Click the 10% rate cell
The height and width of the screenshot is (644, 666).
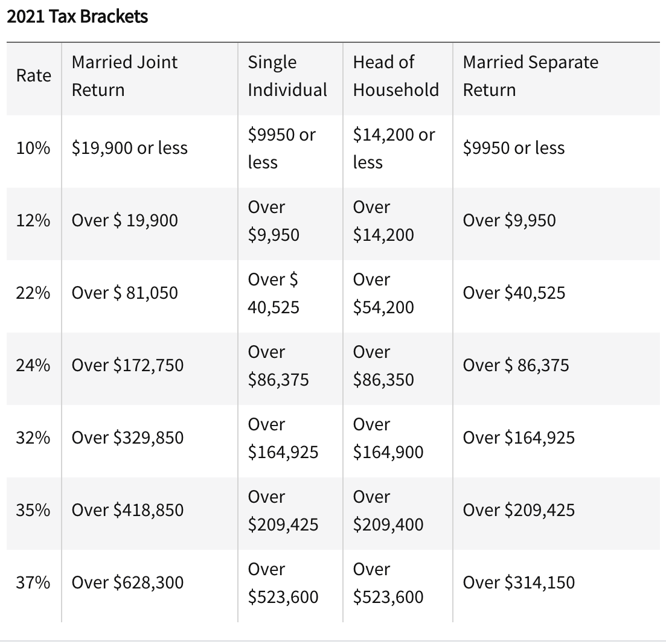pos(33,148)
